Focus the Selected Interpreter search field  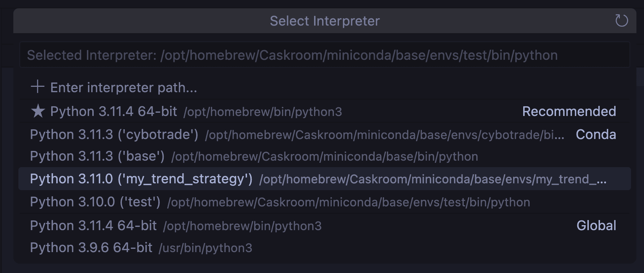pos(325,55)
